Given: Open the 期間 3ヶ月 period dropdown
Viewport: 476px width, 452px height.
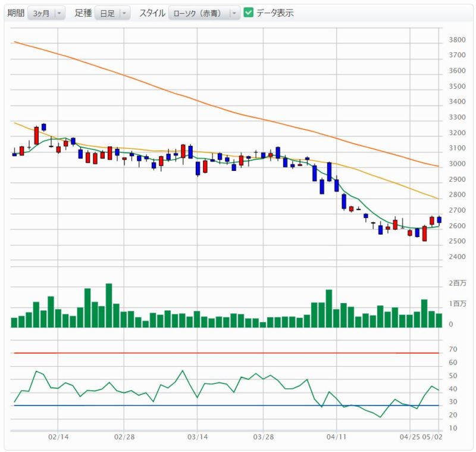Looking at the screenshot, I should pos(46,13).
